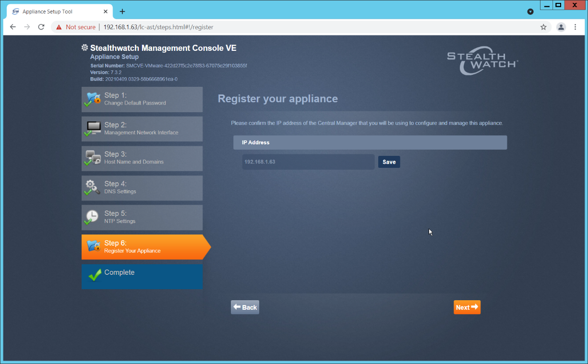This screenshot has height=364, width=588.
Task: Click the Register your appliance heading
Action: [x=278, y=99]
